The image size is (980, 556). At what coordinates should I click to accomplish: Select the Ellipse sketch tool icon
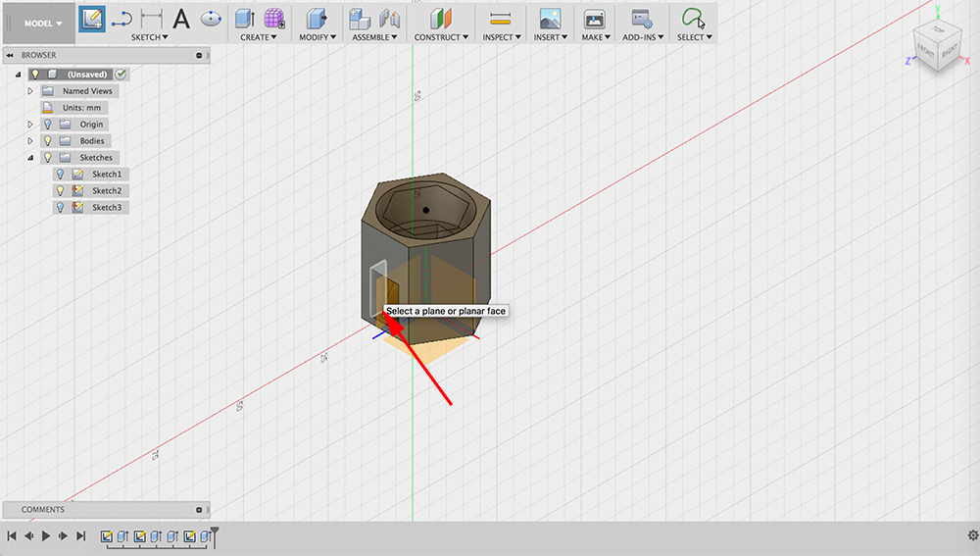pos(212,19)
